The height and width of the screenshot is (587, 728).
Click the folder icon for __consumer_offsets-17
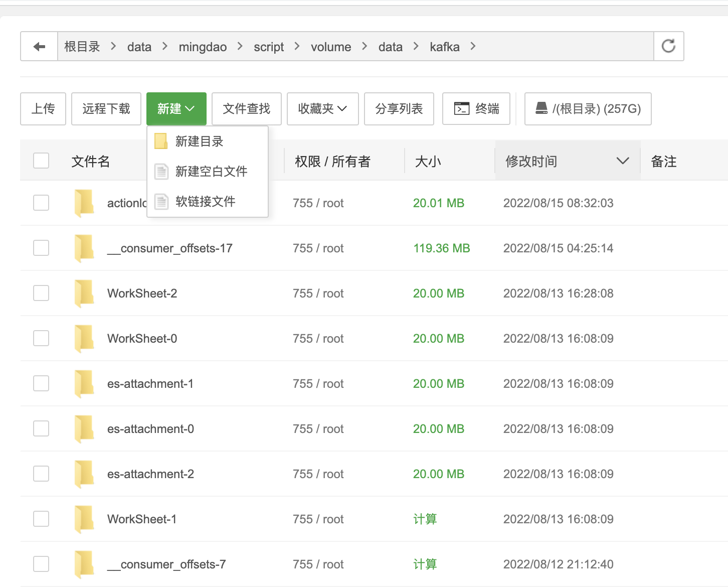click(x=84, y=248)
